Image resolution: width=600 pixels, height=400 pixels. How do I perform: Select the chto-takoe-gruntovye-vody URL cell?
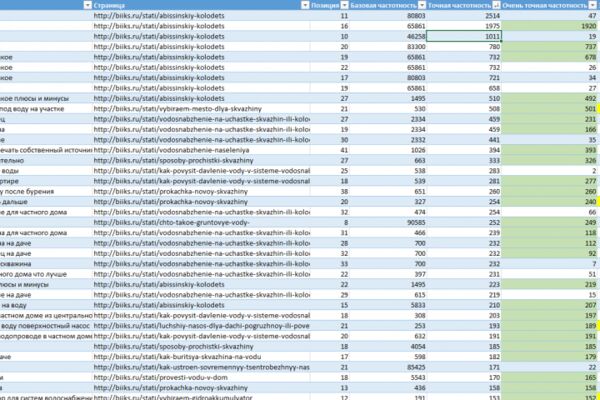(201, 222)
